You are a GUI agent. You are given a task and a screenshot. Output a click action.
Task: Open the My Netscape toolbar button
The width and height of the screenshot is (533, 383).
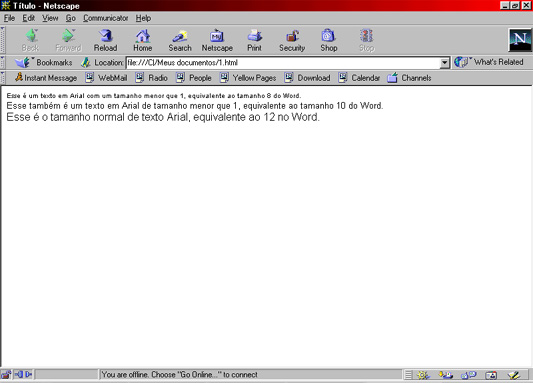coord(217,40)
